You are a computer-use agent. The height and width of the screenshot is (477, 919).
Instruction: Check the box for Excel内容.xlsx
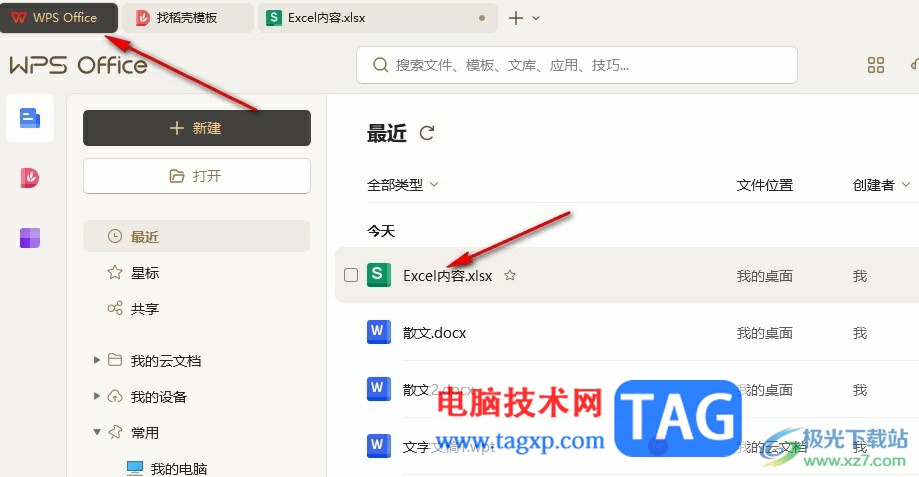350,275
